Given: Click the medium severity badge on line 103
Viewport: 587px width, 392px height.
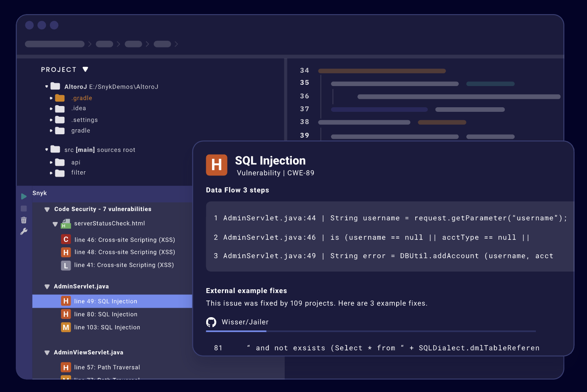Looking at the screenshot, I should tap(66, 327).
